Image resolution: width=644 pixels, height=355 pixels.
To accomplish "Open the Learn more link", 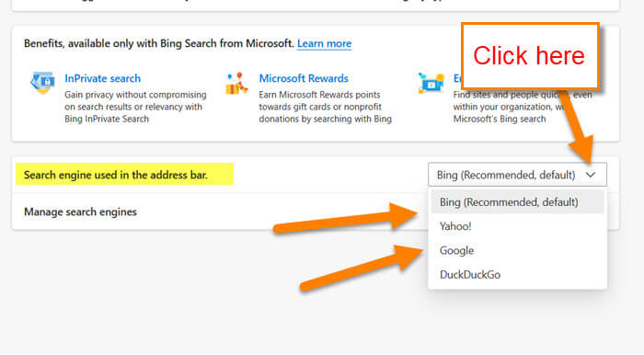I will click(x=324, y=43).
